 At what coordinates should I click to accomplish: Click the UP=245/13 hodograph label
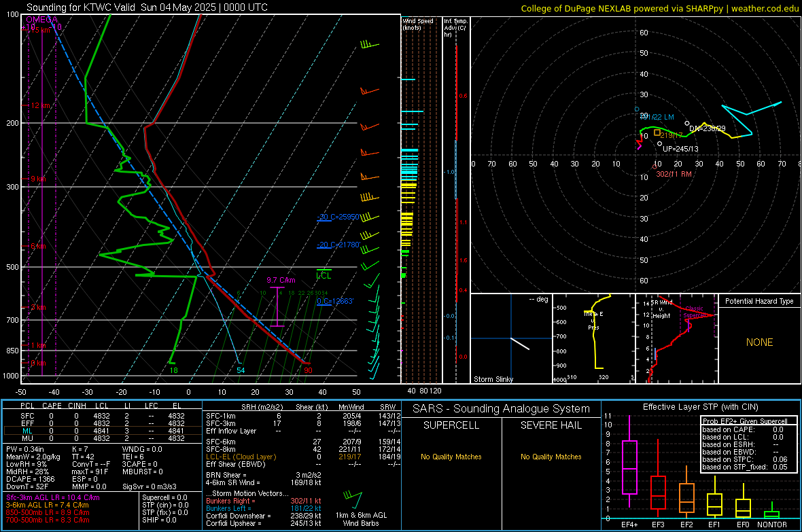coord(680,149)
